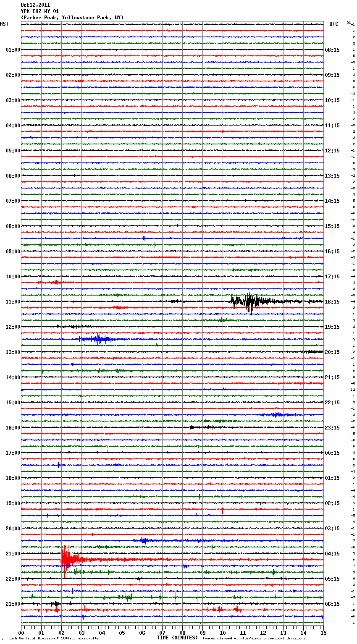
Task: Click the "DC" column header
Action: [x=349, y=23]
